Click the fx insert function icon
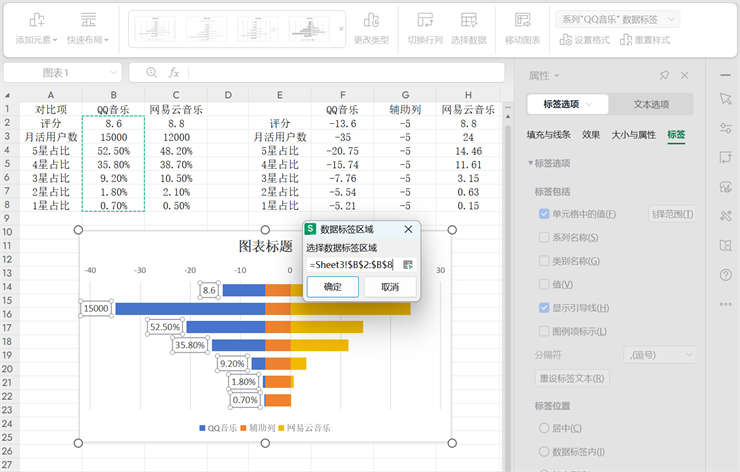The height and width of the screenshot is (472, 740). 173,73
